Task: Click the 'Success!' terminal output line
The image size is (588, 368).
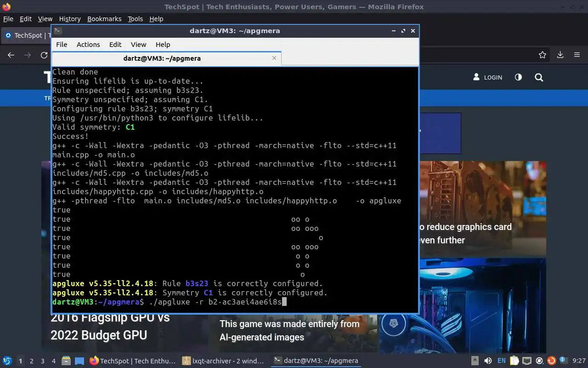Action: point(70,137)
